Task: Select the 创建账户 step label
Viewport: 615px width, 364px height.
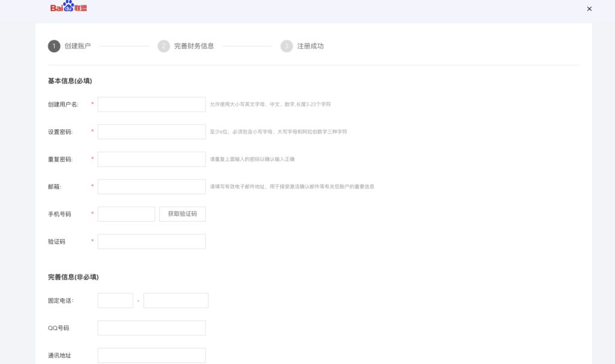Action: click(x=77, y=46)
